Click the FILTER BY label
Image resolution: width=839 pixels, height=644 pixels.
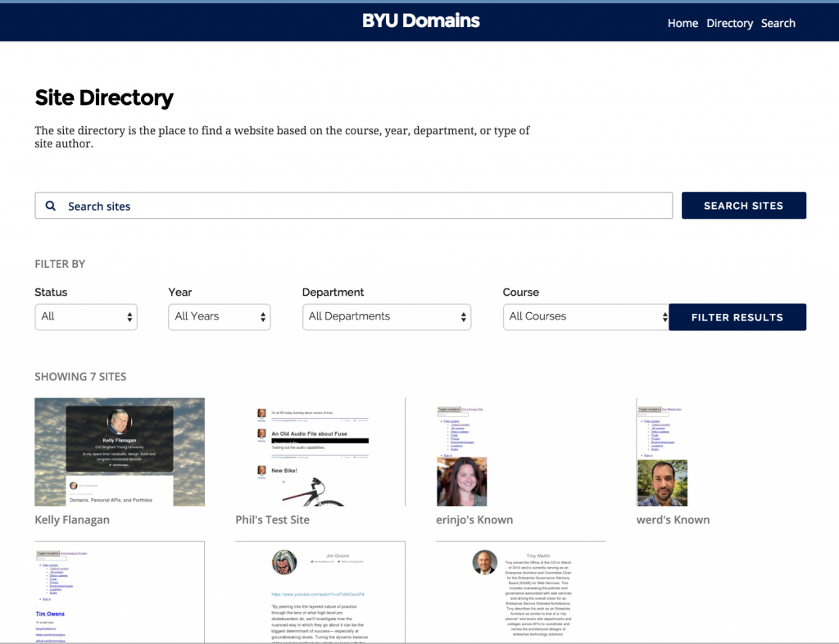60,264
